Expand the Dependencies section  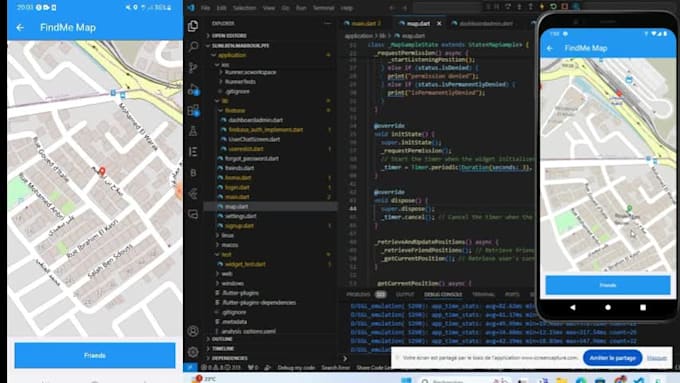(229, 358)
